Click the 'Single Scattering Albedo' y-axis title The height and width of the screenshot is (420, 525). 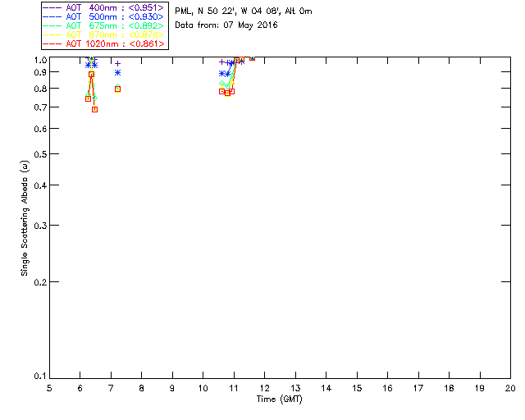(25, 218)
